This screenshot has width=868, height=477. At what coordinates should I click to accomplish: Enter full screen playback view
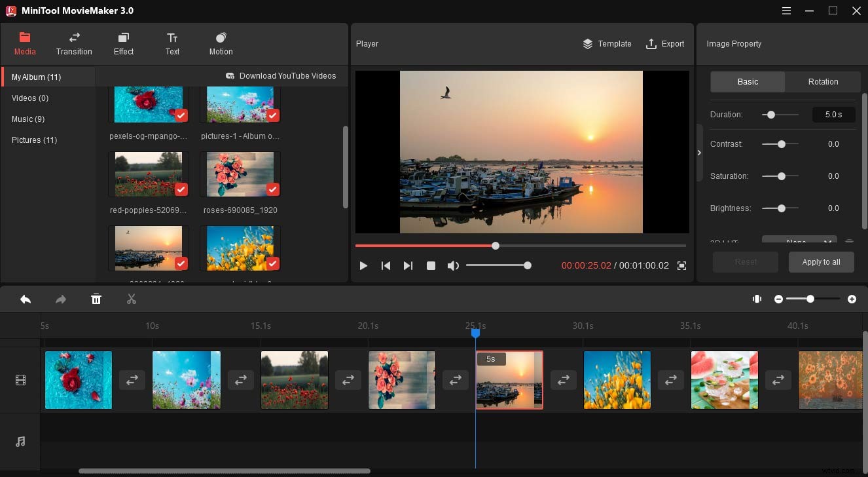[681, 265]
